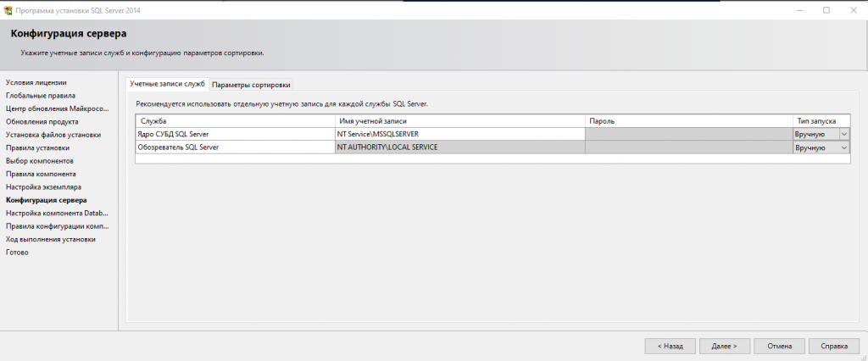Select bold Конфигурация сервера sidebar step
Screen dimensions: 868x361
pos(46,200)
